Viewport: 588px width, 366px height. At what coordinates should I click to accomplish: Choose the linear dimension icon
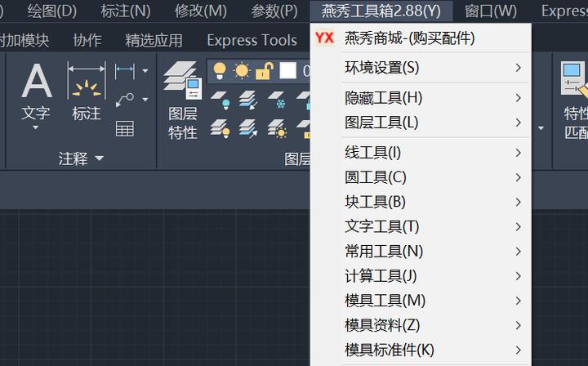click(x=124, y=70)
